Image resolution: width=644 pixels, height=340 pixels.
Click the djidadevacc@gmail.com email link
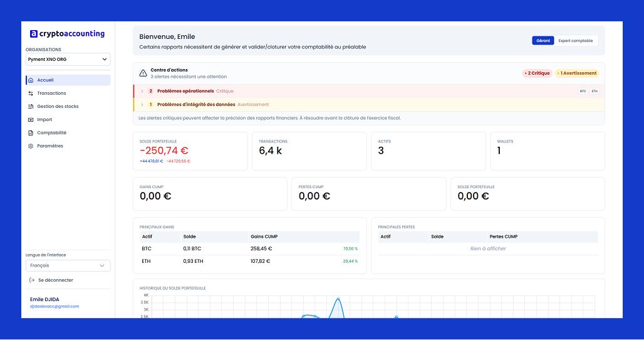pos(55,306)
